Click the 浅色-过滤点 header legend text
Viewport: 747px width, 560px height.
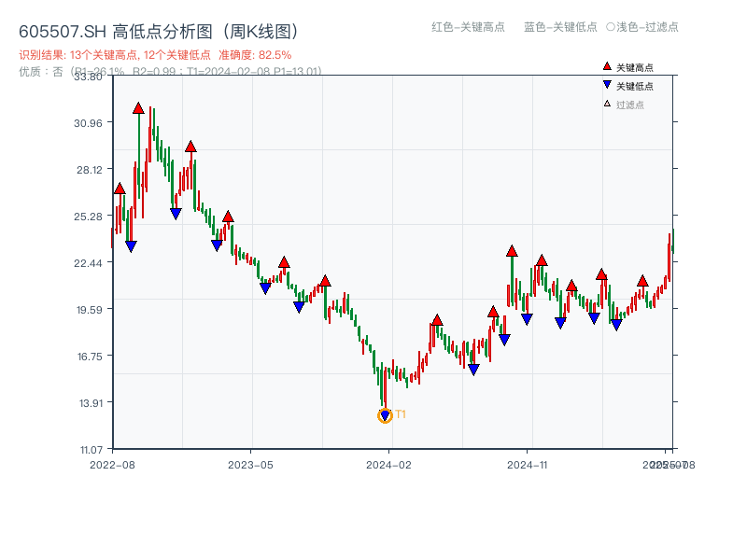[647, 27]
